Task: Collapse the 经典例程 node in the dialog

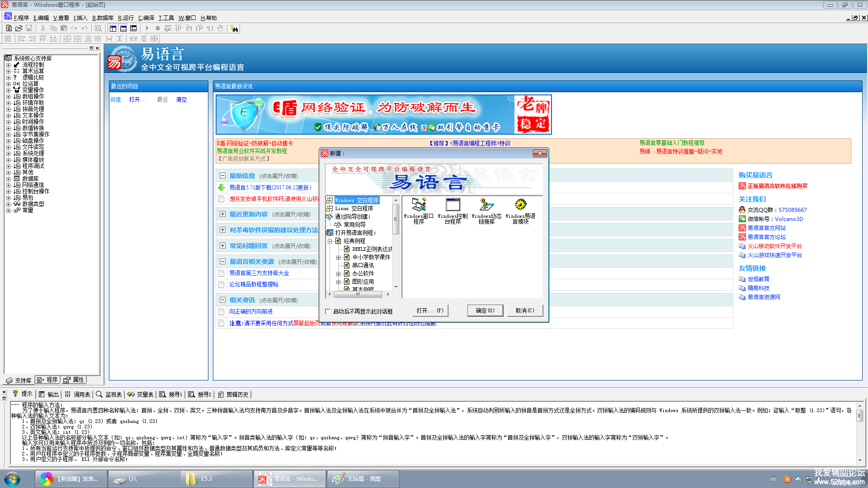Action: coord(330,241)
